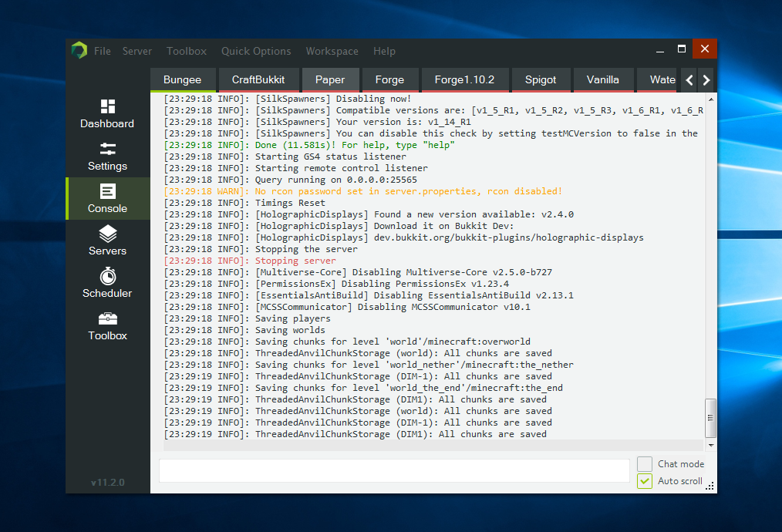Viewport: 782px width, 532px height.
Task: Click the vertical console scrollbar thumb
Action: [x=710, y=418]
